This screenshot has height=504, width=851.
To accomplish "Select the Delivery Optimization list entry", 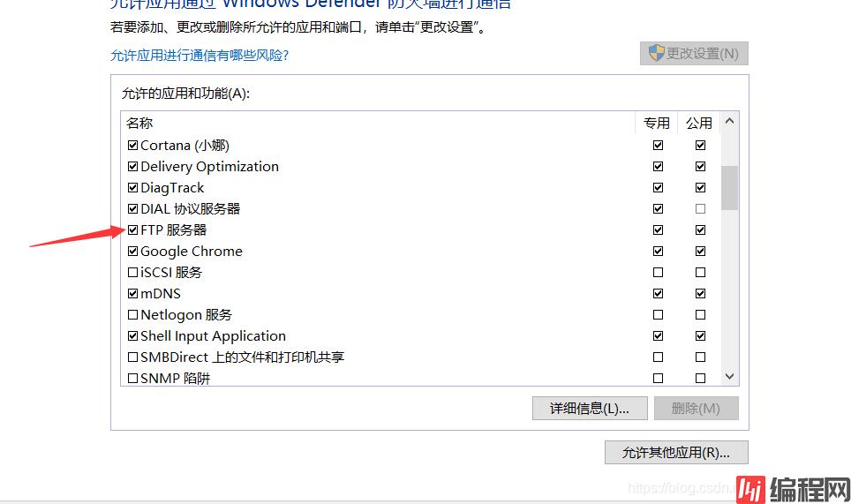I will point(209,167).
